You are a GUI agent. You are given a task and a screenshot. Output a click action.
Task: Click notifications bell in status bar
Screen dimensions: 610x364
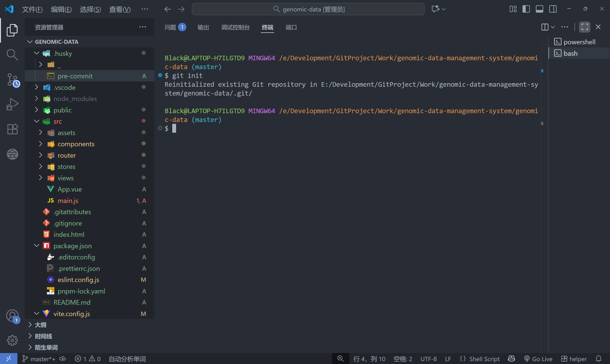[599, 359]
